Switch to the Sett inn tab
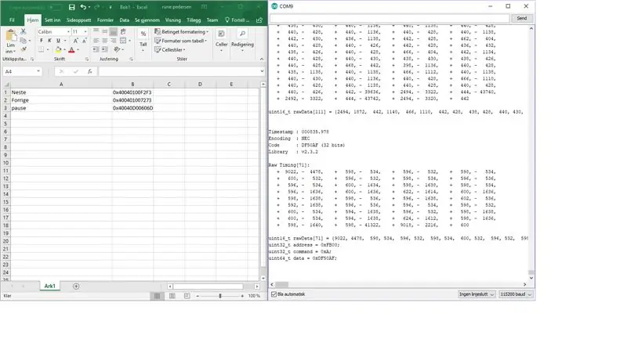This screenshot has height=364, width=627. tap(53, 20)
